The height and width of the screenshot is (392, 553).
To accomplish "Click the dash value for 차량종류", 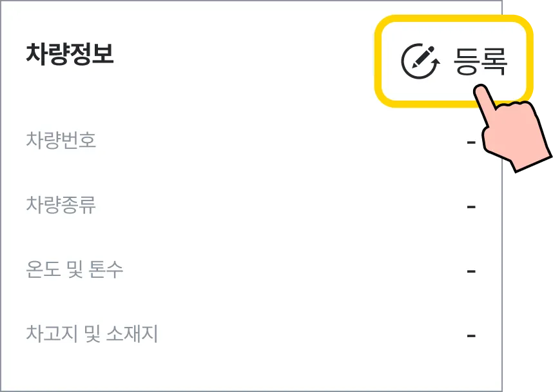I will pyautogui.click(x=471, y=206).
